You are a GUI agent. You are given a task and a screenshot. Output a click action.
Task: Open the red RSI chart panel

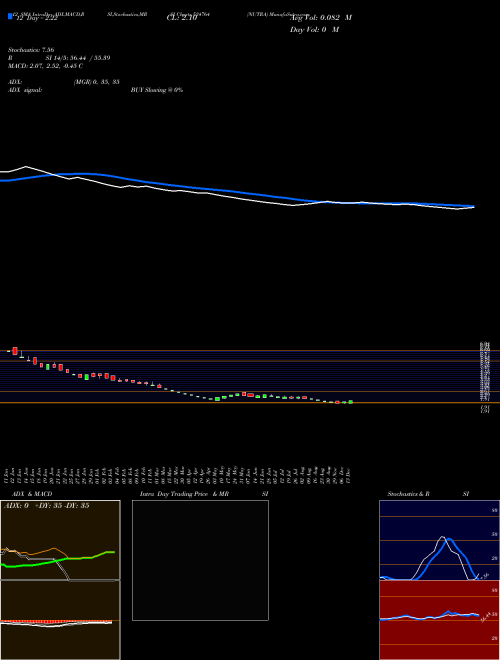click(x=439, y=620)
